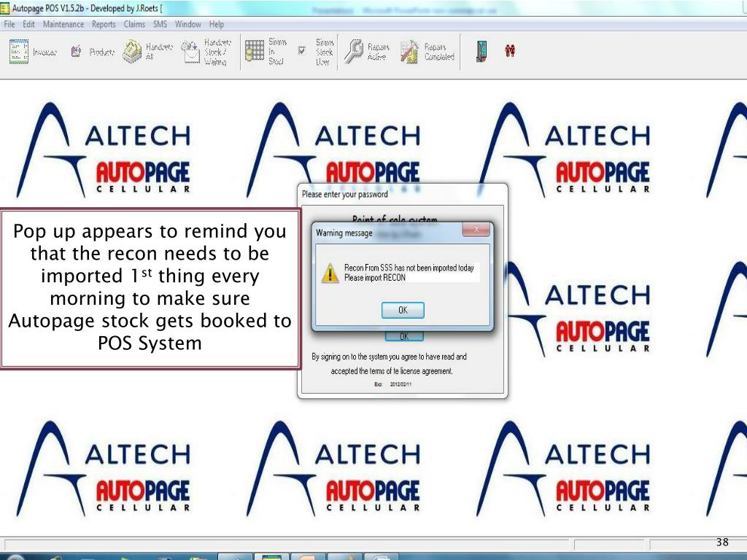This screenshot has height=560, width=747.
Task: Open the Invoices toolbar icon
Action: [x=19, y=52]
